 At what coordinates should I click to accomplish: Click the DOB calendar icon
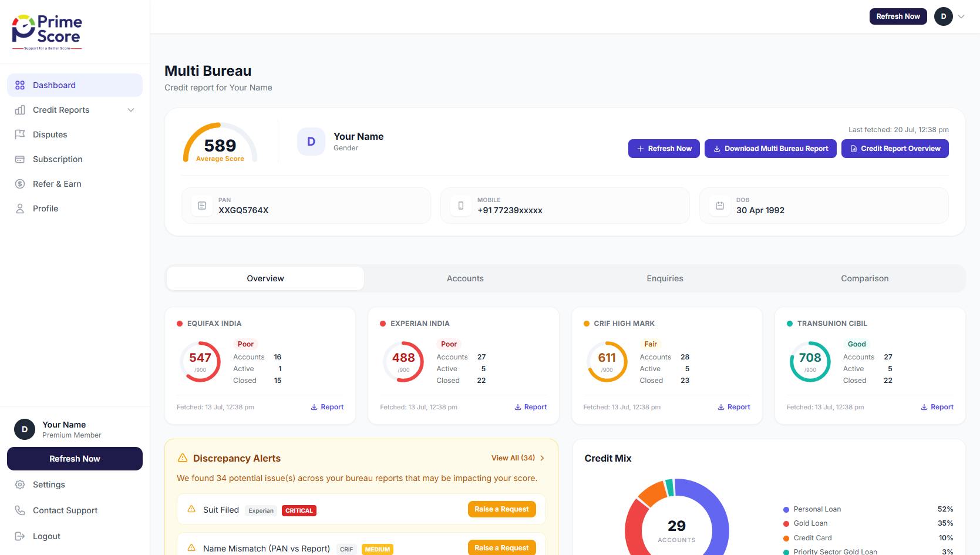click(720, 206)
